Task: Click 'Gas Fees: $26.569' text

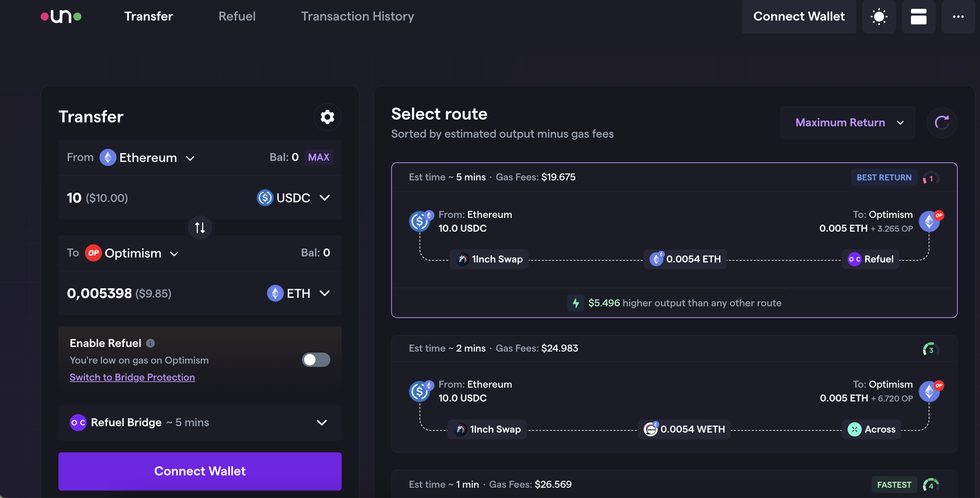Action: 530,484
